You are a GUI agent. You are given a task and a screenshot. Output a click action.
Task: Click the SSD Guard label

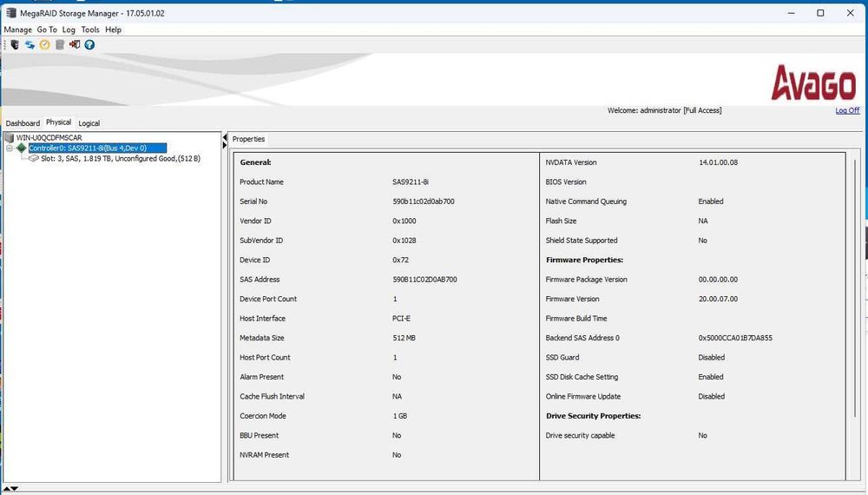click(x=562, y=358)
